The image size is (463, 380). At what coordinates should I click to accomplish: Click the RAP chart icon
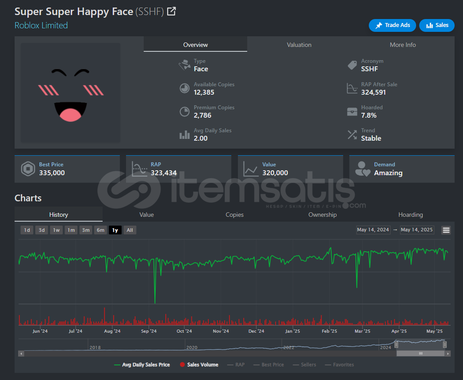(139, 169)
